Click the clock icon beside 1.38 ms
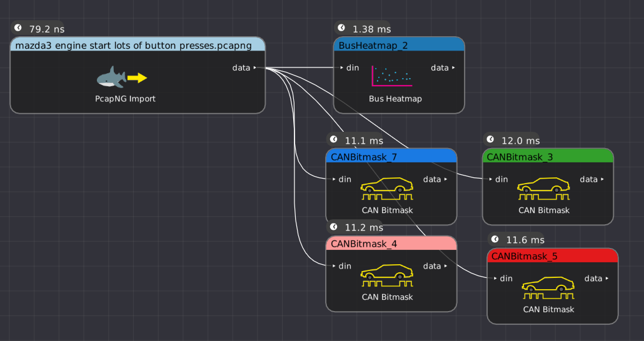This screenshot has width=644, height=341. coord(341,27)
